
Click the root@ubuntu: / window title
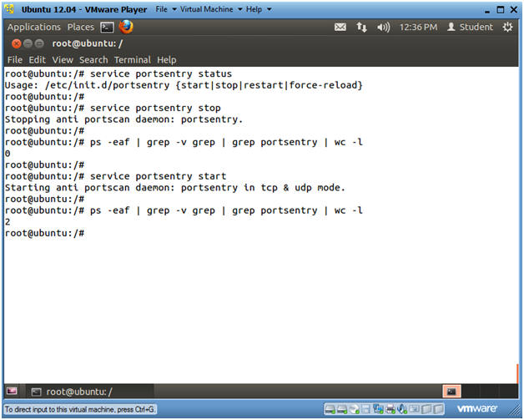(88, 43)
